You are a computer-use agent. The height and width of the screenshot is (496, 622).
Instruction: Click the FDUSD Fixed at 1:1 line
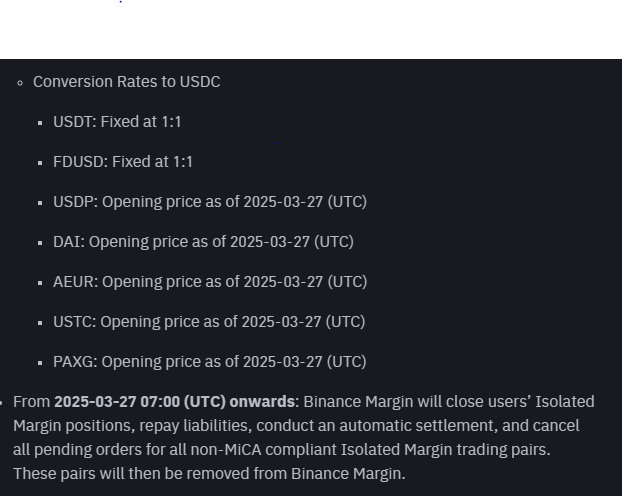coord(123,162)
